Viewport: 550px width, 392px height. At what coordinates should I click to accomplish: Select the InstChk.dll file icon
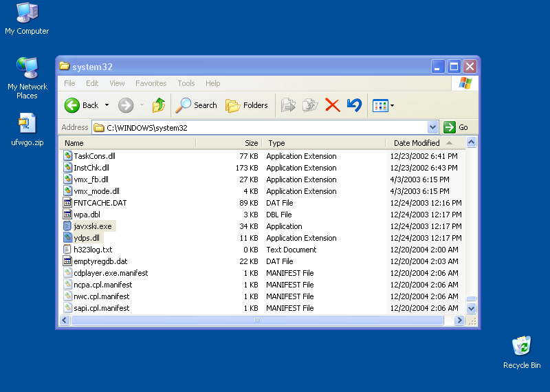(x=67, y=168)
